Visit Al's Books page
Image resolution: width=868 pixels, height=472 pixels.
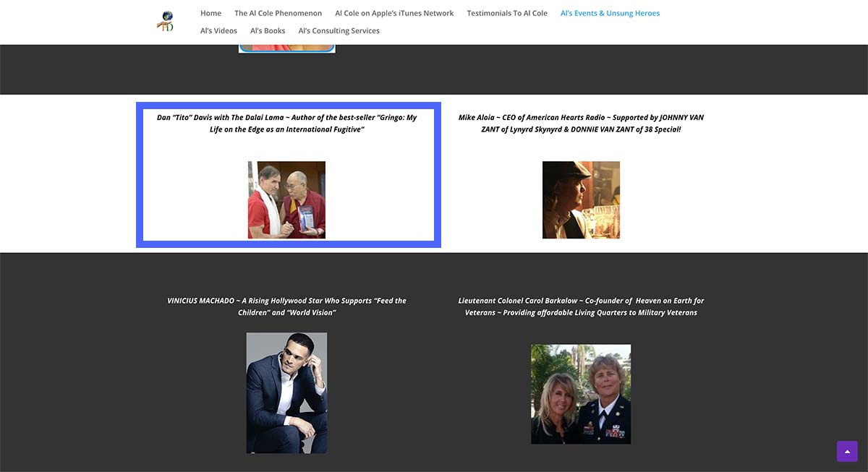(x=268, y=31)
